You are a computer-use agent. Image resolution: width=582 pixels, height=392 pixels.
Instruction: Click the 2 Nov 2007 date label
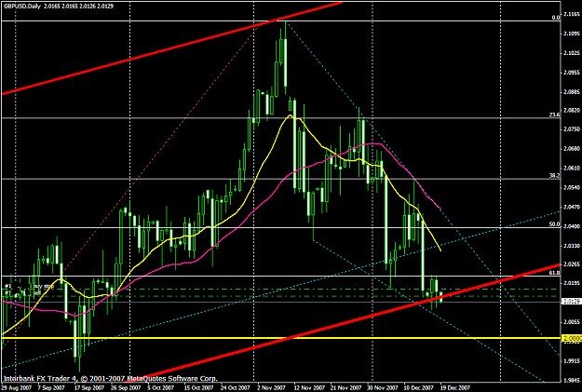pyautogui.click(x=271, y=388)
